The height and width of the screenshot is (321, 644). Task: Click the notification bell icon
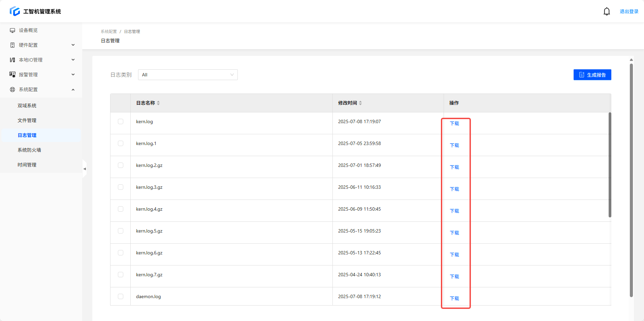click(606, 11)
